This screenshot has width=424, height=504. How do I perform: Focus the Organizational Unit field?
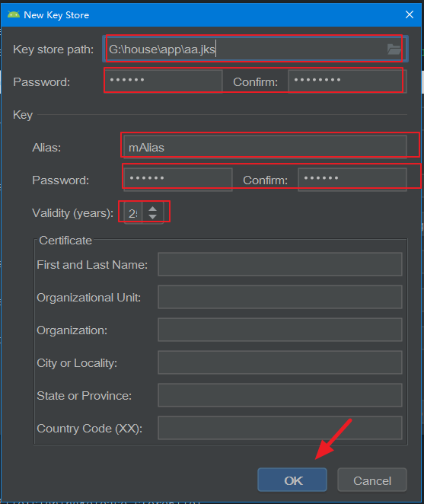point(280,297)
